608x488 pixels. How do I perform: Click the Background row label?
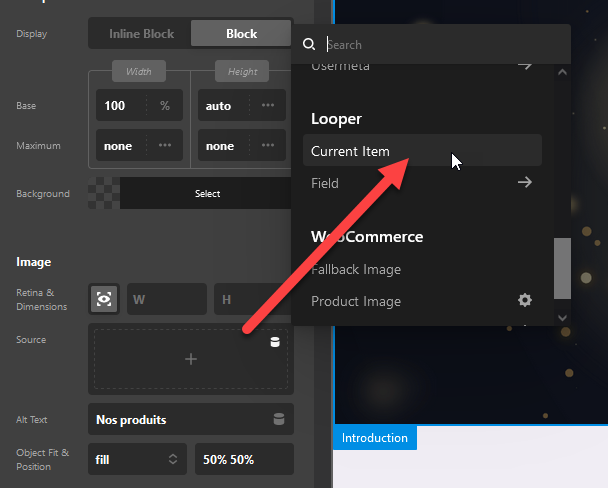click(43, 193)
